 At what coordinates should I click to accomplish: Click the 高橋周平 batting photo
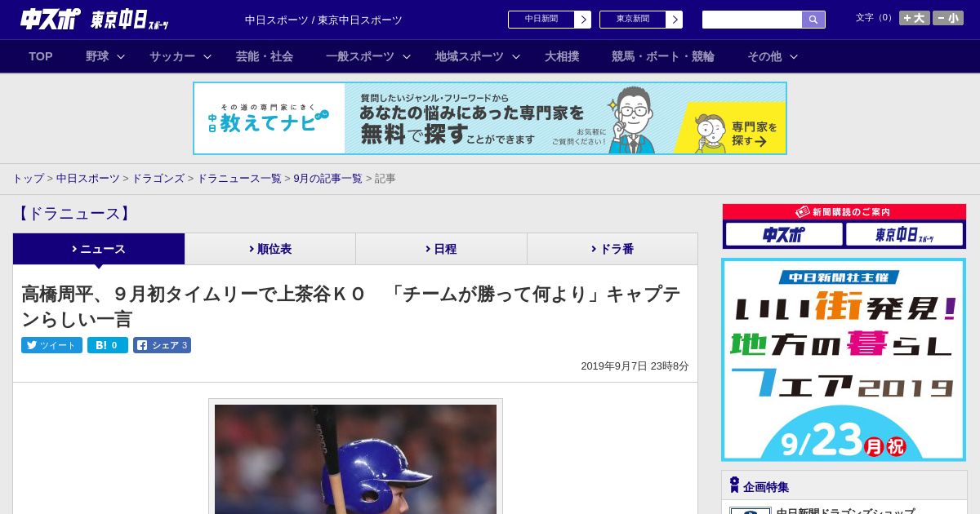pos(355,459)
